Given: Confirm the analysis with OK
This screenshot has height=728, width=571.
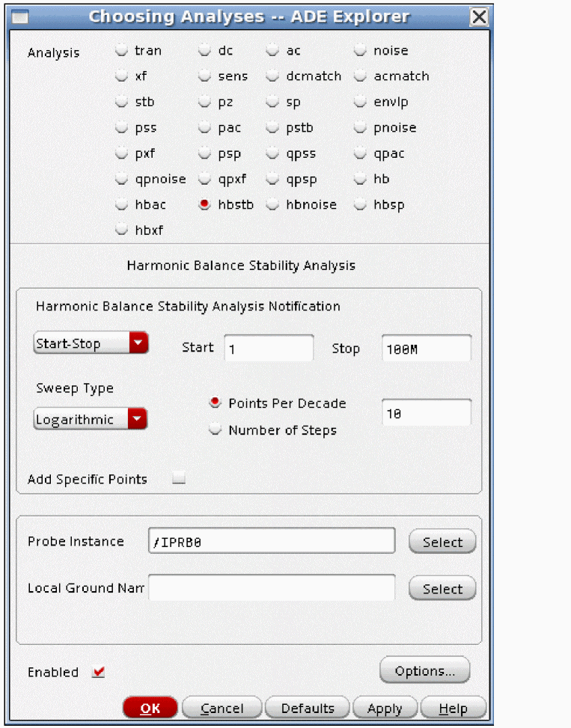Looking at the screenshot, I should (150, 709).
